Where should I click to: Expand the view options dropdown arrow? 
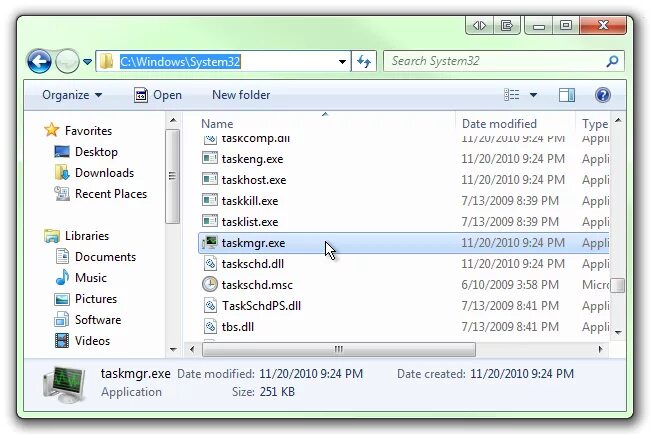point(533,95)
